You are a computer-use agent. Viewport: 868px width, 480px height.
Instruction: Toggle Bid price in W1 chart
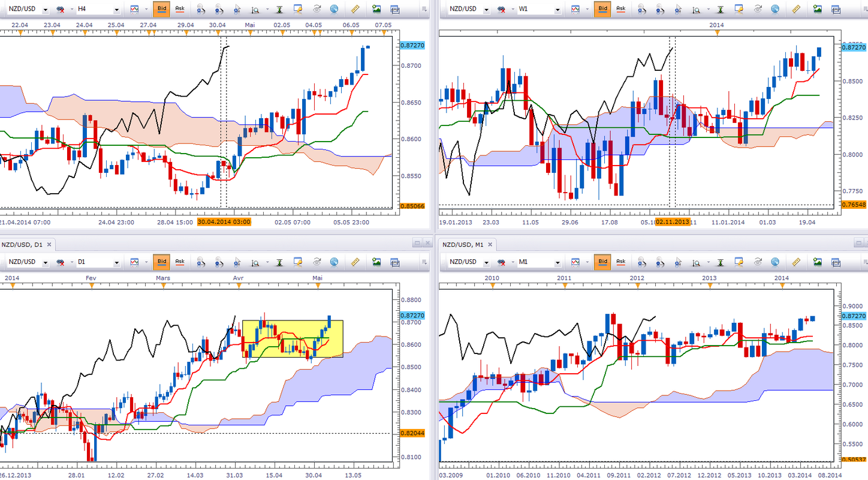click(602, 9)
